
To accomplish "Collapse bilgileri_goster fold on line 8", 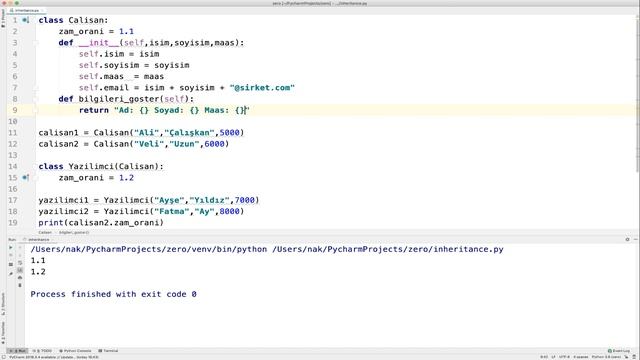I will (36, 99).
